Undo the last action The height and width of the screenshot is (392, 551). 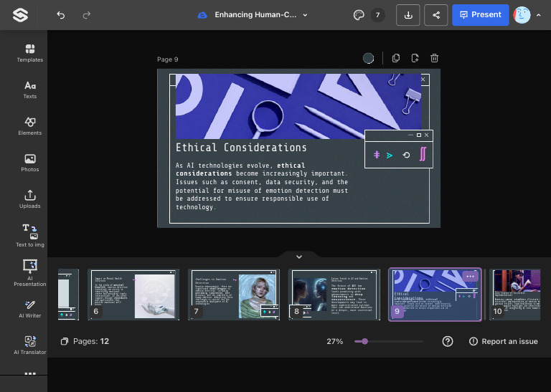61,15
